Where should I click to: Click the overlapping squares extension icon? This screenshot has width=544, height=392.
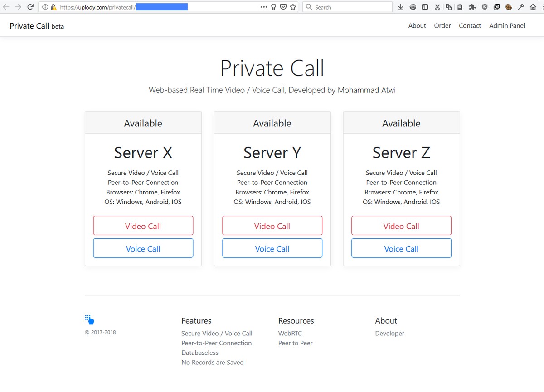tap(497, 7)
